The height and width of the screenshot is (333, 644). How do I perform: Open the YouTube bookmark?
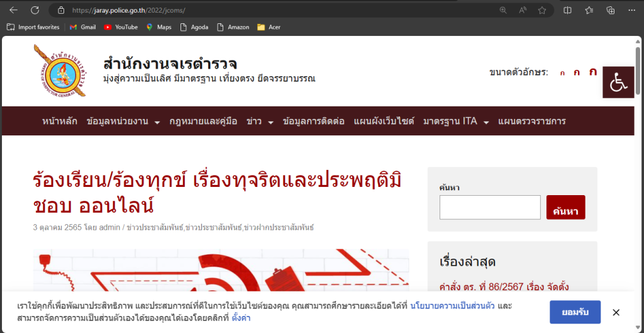coord(121,27)
